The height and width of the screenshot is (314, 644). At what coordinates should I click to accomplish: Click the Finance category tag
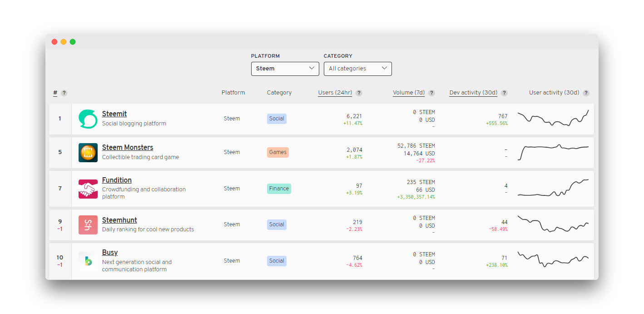click(x=279, y=189)
